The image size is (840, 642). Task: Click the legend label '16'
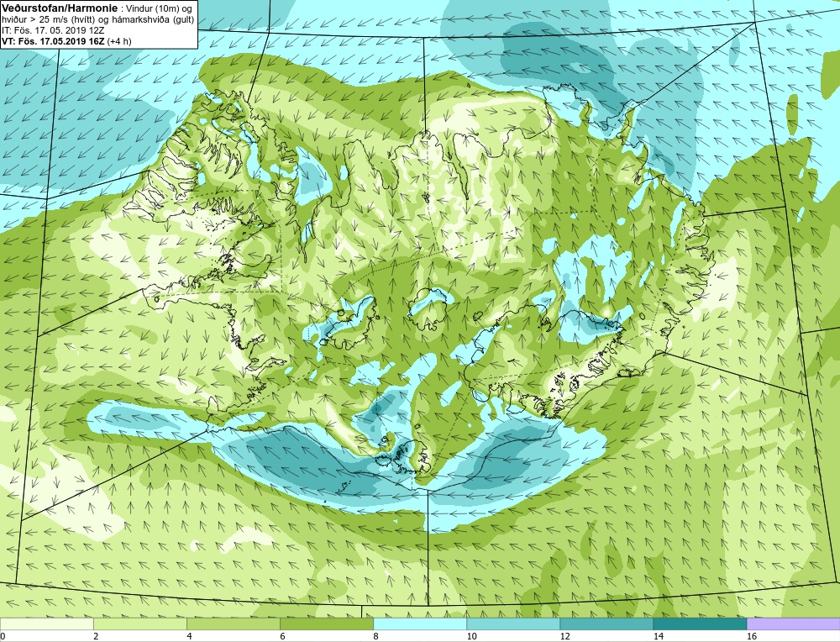point(752,636)
